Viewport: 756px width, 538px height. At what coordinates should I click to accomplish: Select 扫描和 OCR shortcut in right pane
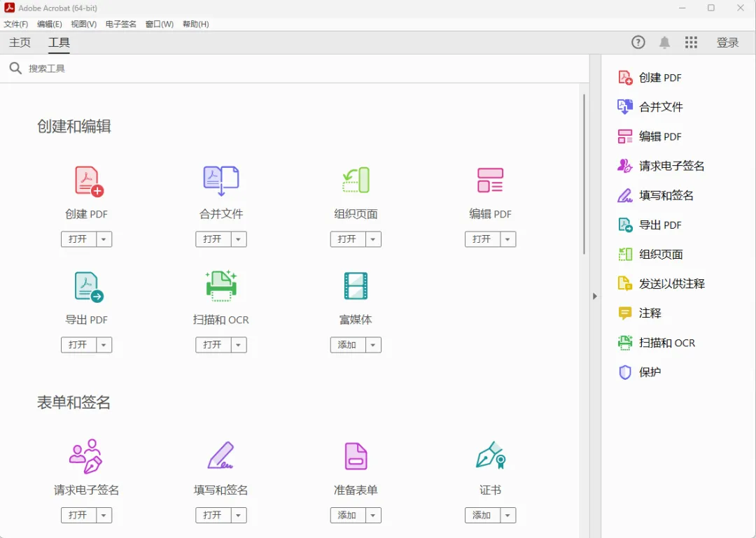[x=656, y=343]
